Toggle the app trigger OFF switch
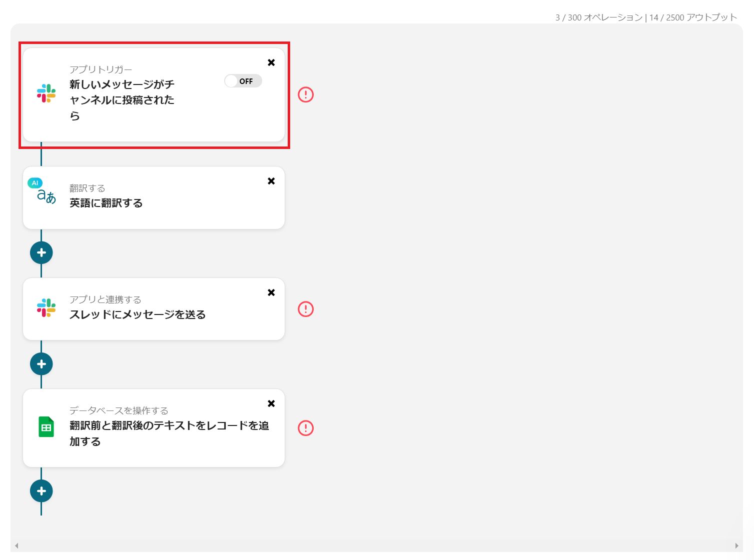Screen dimensions: 754x560 tap(243, 81)
